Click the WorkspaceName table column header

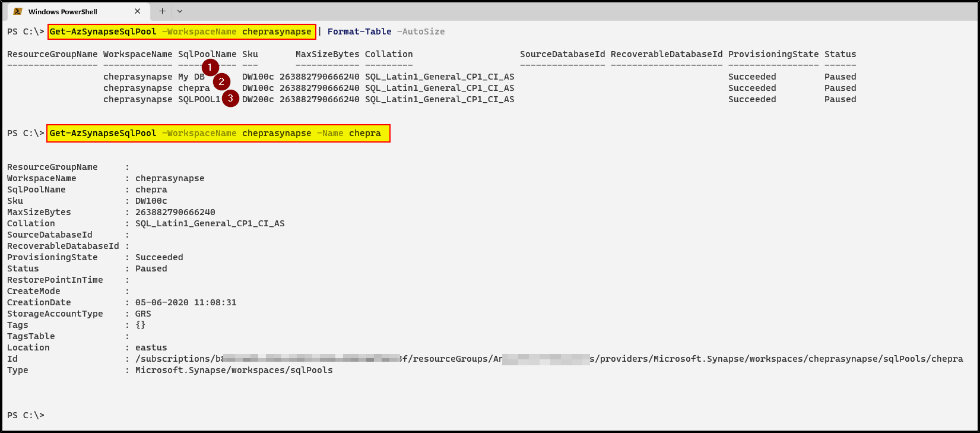click(x=138, y=54)
